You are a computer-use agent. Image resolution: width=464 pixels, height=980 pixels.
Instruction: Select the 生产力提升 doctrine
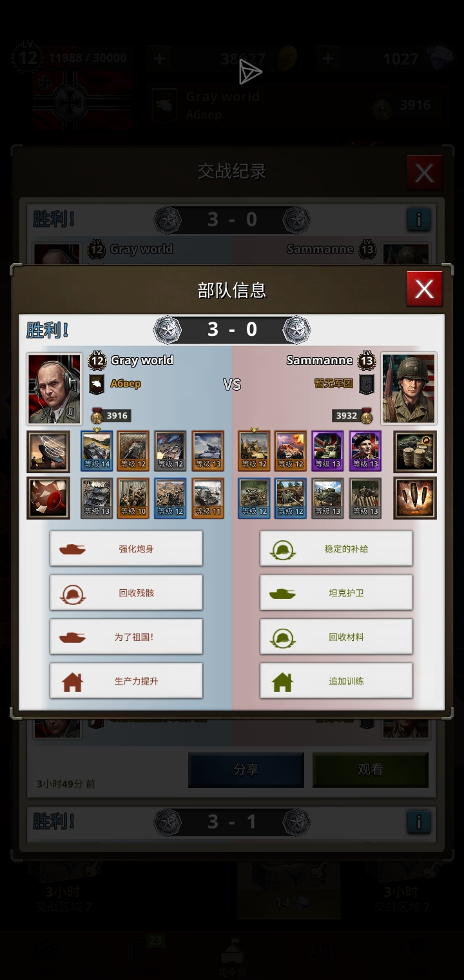126,680
